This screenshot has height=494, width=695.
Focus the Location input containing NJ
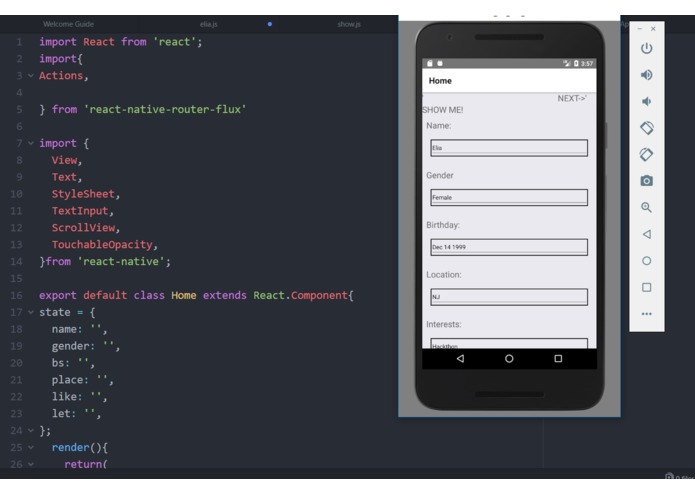(509, 297)
